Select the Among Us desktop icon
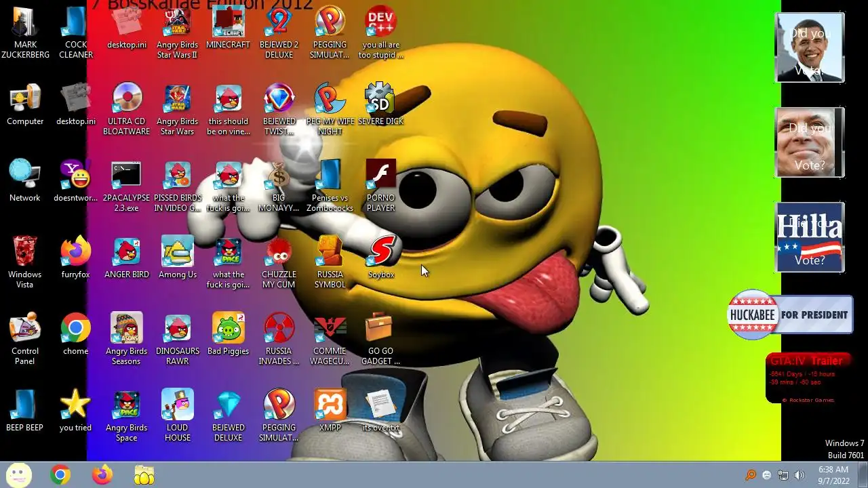 point(178,258)
